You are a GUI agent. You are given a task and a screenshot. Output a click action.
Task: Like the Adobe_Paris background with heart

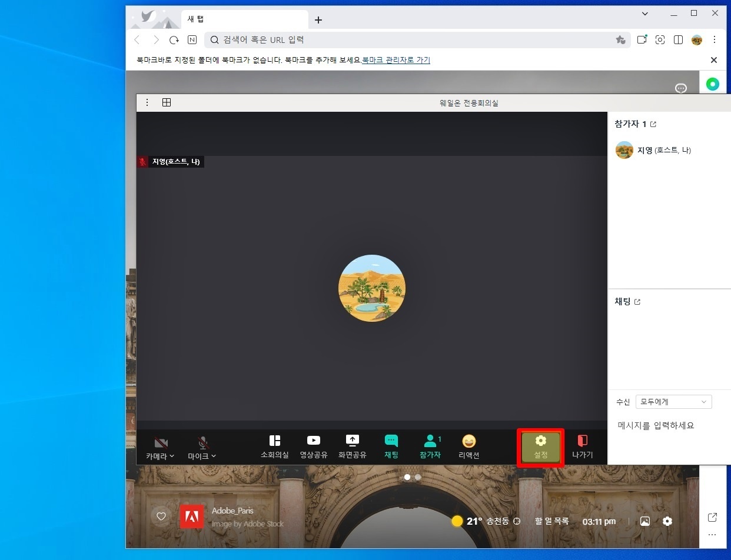pos(161,516)
